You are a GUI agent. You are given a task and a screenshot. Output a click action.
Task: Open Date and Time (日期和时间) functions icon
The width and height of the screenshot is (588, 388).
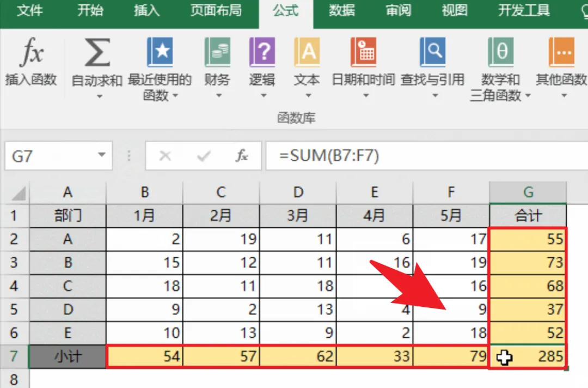point(363,52)
